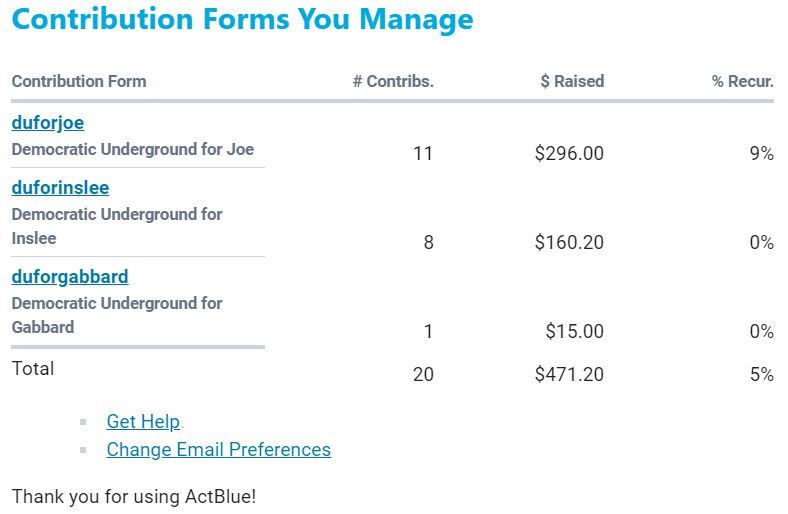Open Change Email Preferences link

coord(218,450)
